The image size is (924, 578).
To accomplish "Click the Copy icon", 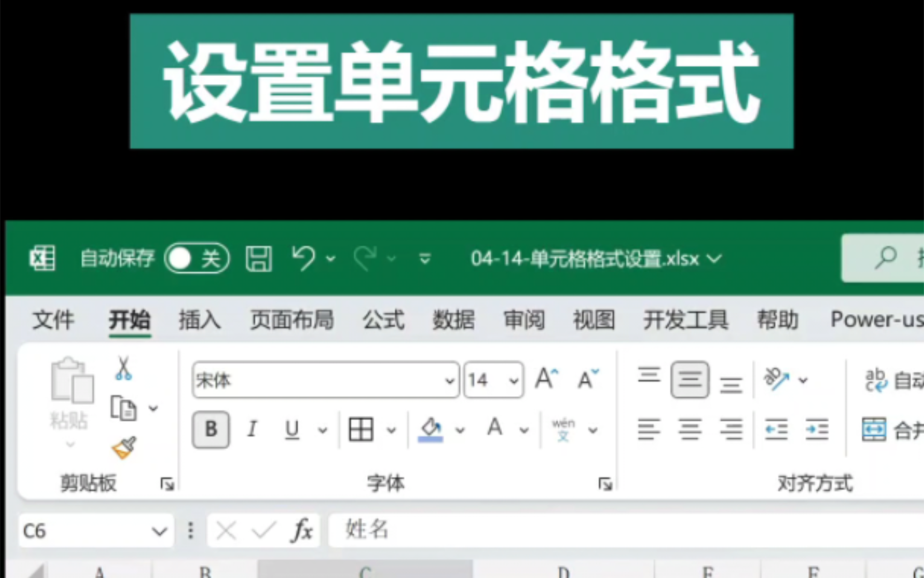I will 124,408.
